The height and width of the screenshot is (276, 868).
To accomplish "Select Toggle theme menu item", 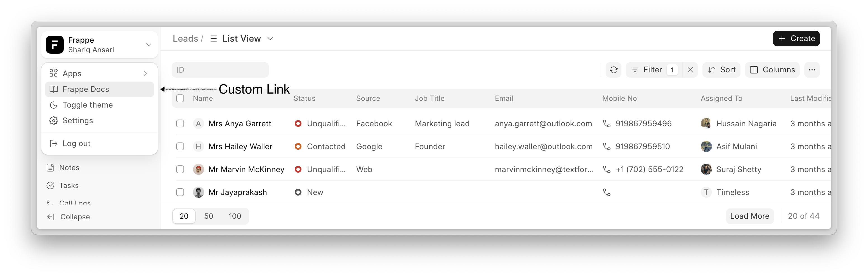I will (88, 105).
